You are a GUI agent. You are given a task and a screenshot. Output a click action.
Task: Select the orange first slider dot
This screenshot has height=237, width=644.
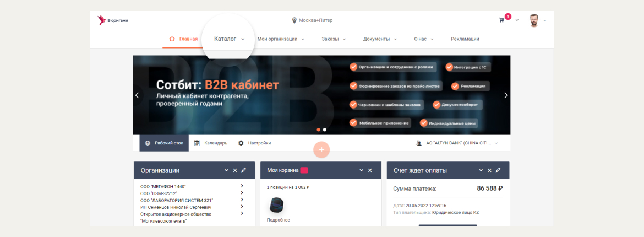(x=318, y=130)
